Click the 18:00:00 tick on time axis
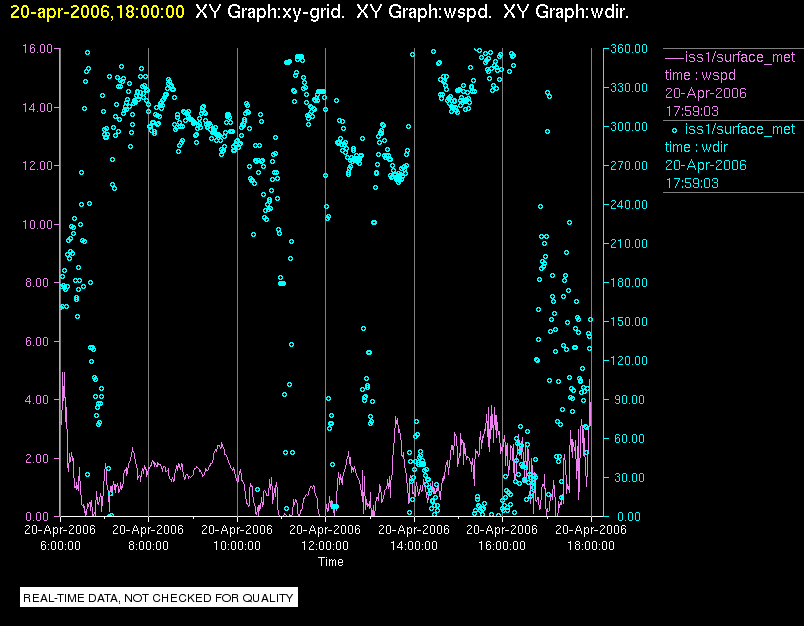 pos(591,546)
